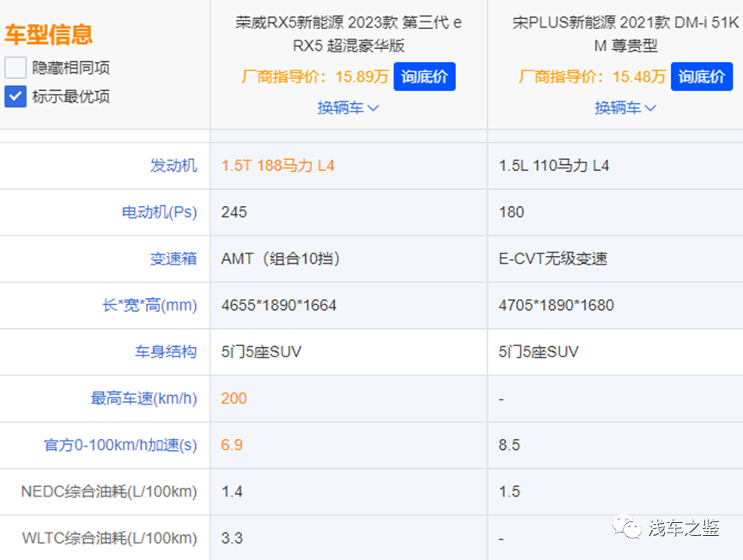Click 厂商指导价: 15.89万 price text
This screenshot has width=743, height=560.
coord(314,76)
